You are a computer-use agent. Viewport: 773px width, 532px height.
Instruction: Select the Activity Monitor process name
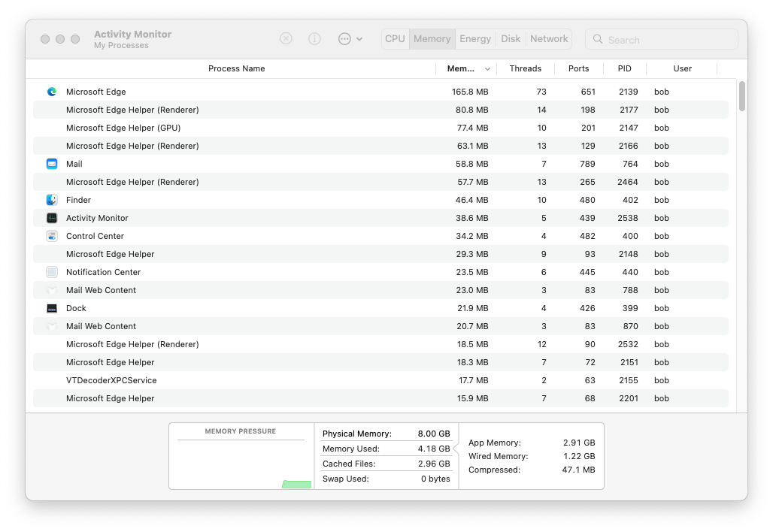pyautogui.click(x=97, y=218)
